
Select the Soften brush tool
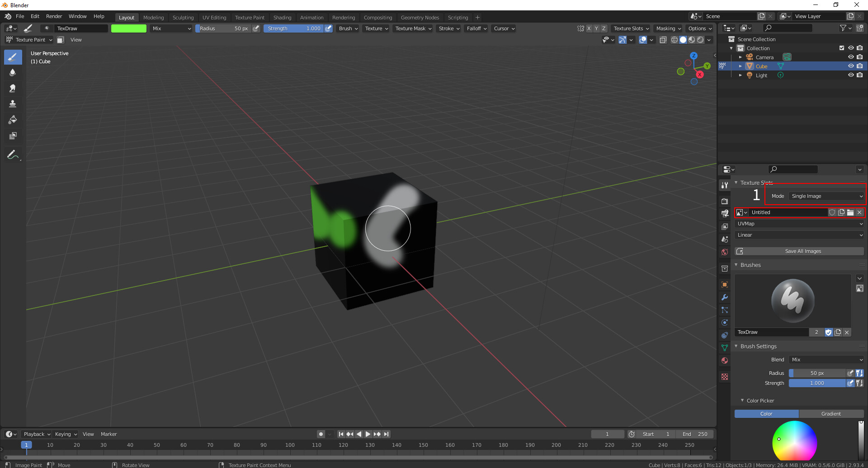point(13,72)
